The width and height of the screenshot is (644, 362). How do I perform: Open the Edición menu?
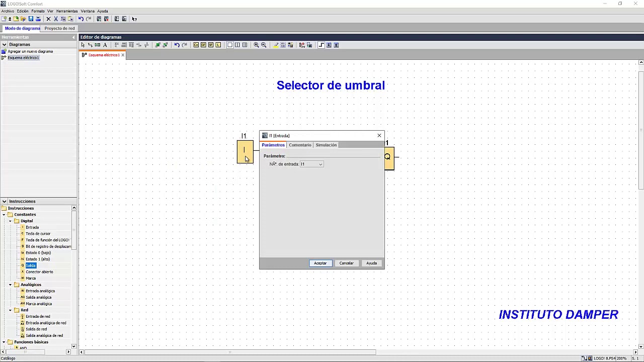(x=23, y=11)
